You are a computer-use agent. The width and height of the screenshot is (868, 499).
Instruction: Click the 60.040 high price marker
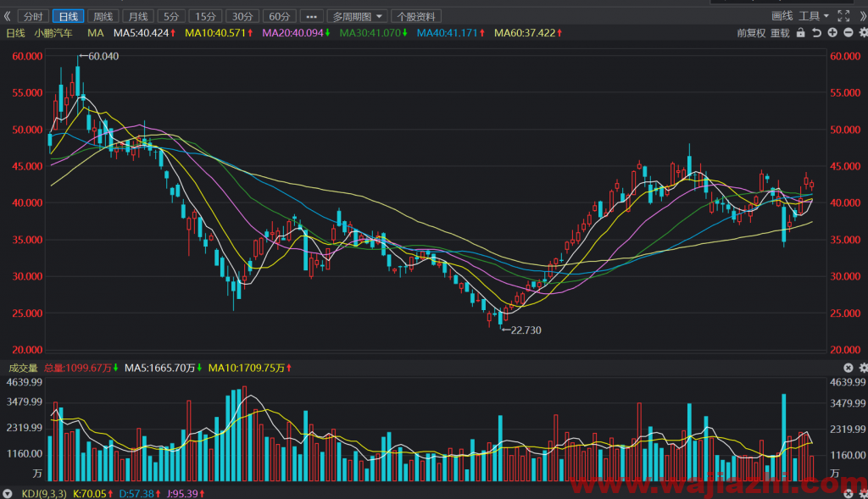(x=103, y=57)
